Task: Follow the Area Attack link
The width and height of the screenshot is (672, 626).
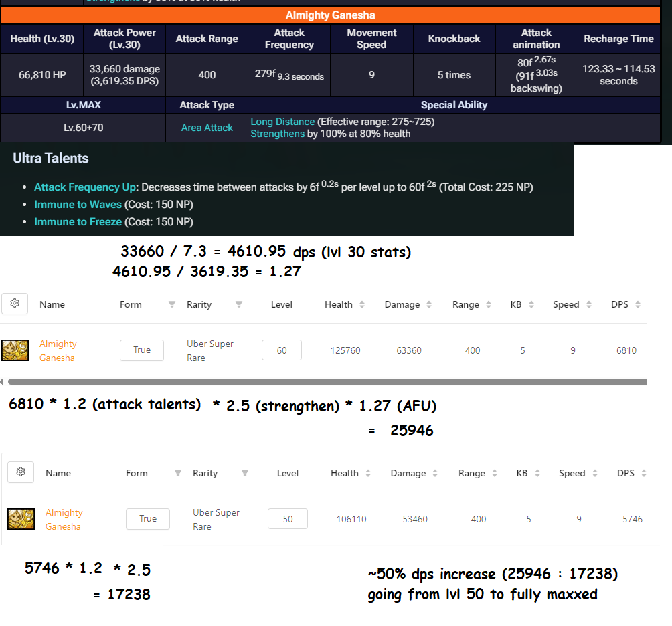Action: click(x=207, y=128)
